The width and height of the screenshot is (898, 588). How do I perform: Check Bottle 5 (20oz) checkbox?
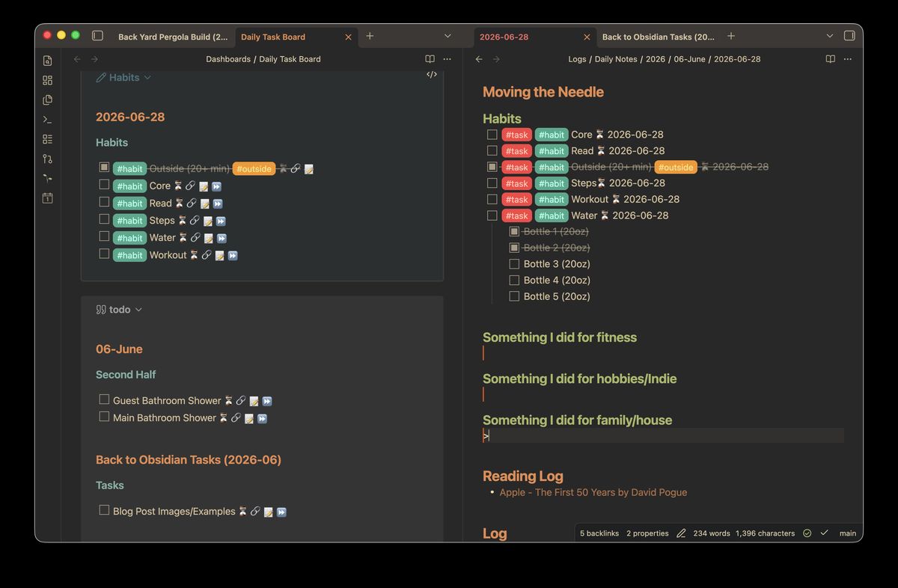pos(514,296)
